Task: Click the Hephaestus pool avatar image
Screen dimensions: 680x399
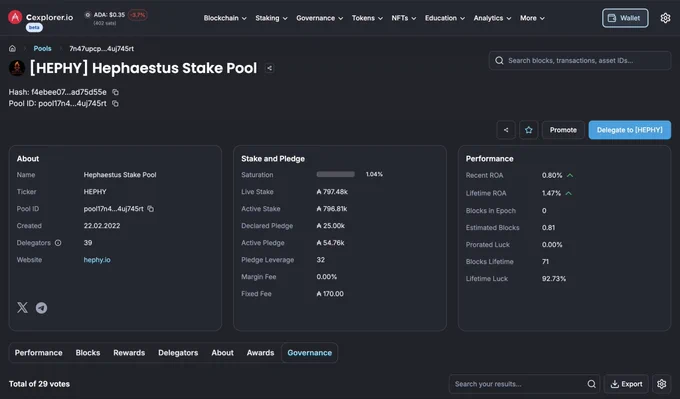Action: point(17,68)
